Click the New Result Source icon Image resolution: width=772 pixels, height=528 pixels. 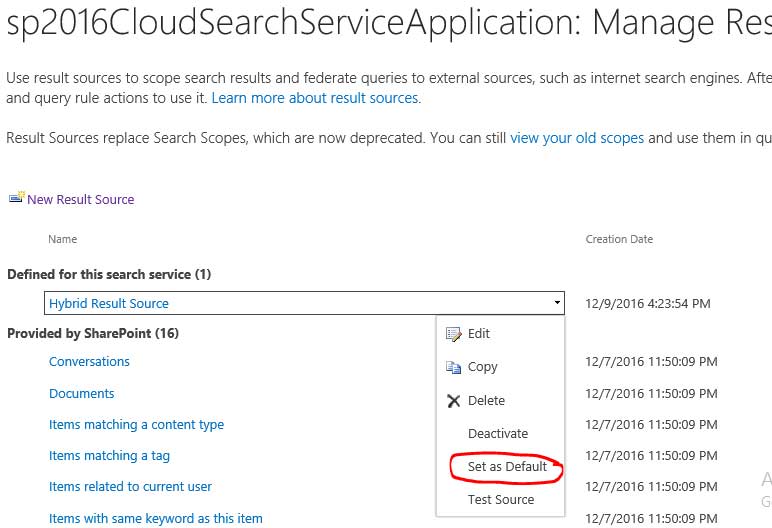tap(16, 198)
